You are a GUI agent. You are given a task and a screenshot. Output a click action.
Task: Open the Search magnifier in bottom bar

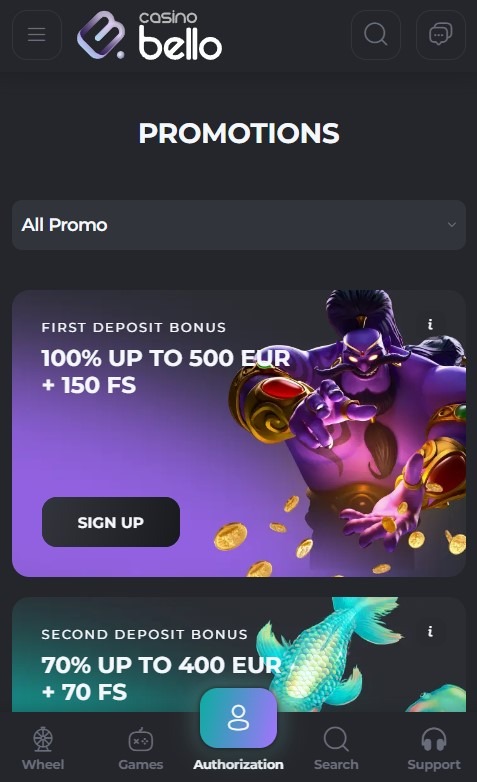click(x=336, y=739)
